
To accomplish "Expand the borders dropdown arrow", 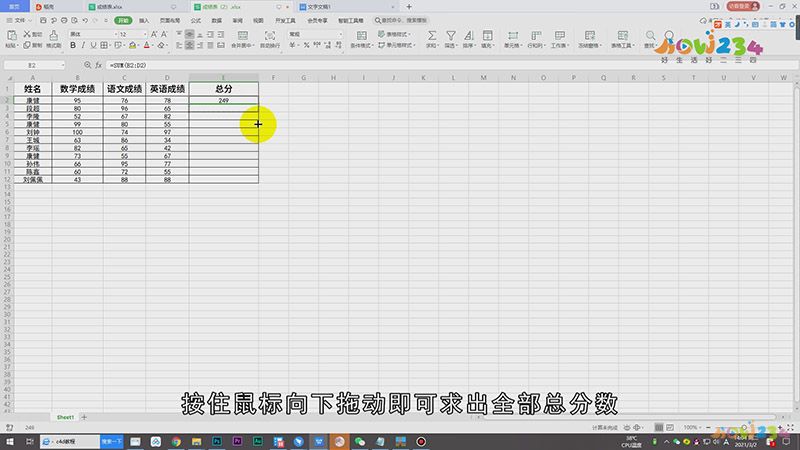I will (x=110, y=45).
